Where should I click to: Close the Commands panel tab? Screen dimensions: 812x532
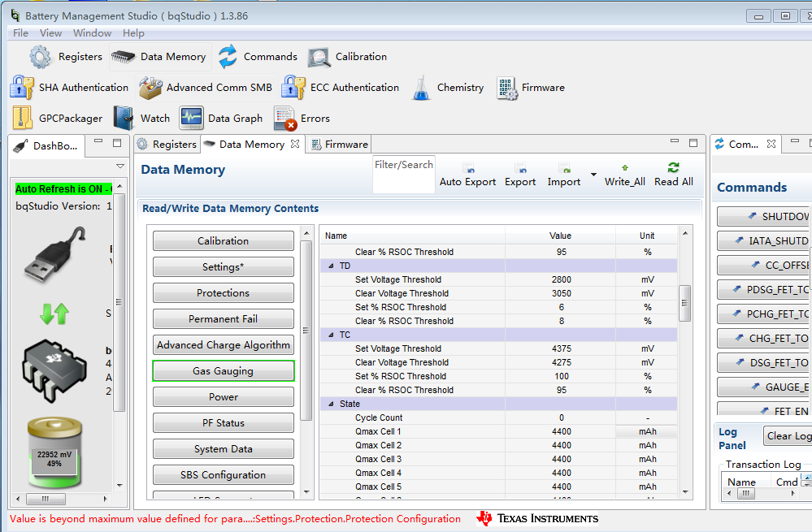pos(771,144)
